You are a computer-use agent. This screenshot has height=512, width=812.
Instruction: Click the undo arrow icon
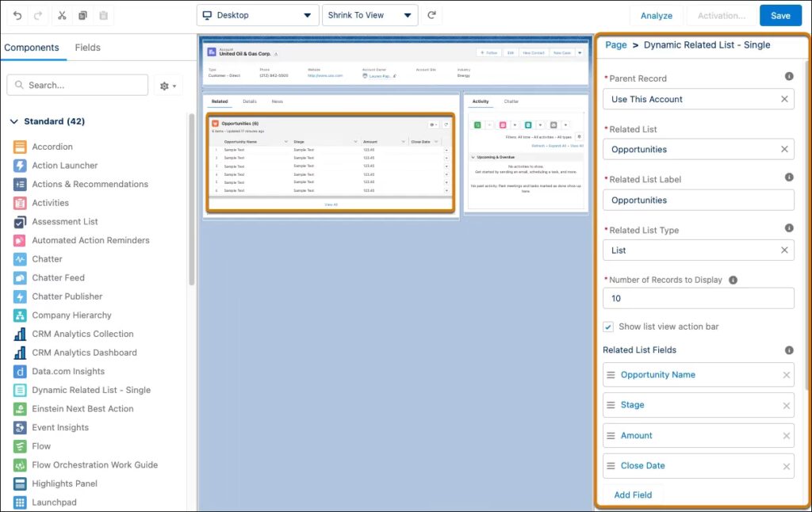(x=17, y=15)
